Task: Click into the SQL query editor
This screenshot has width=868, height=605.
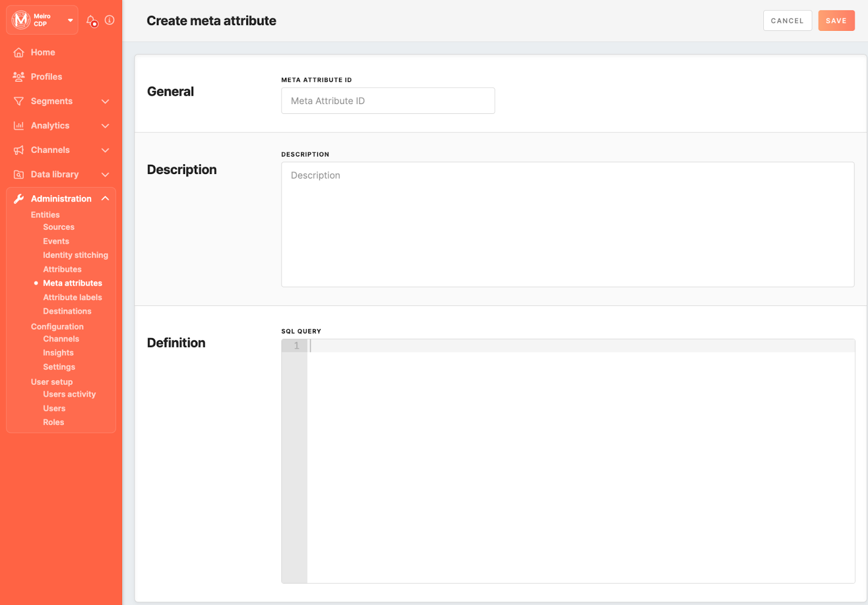Action: pyautogui.click(x=580, y=461)
